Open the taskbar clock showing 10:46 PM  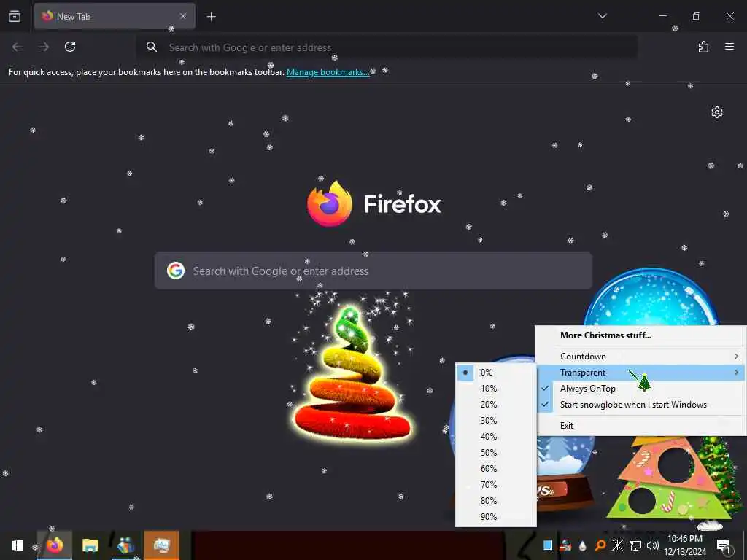pos(685,545)
